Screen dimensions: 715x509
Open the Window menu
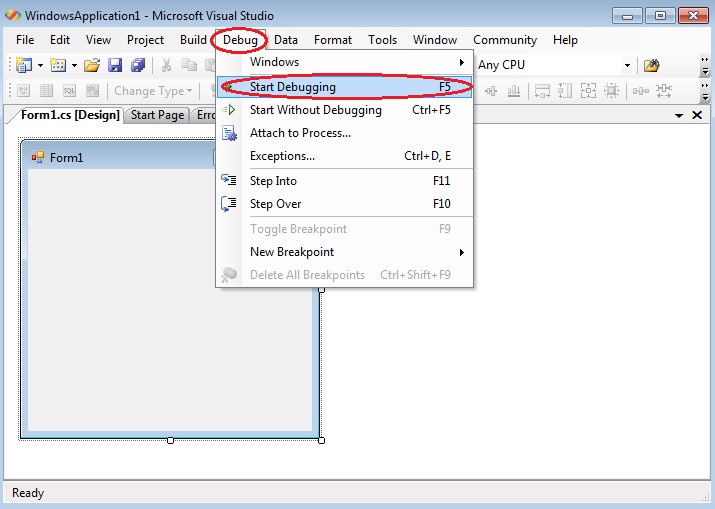pyautogui.click(x=435, y=40)
